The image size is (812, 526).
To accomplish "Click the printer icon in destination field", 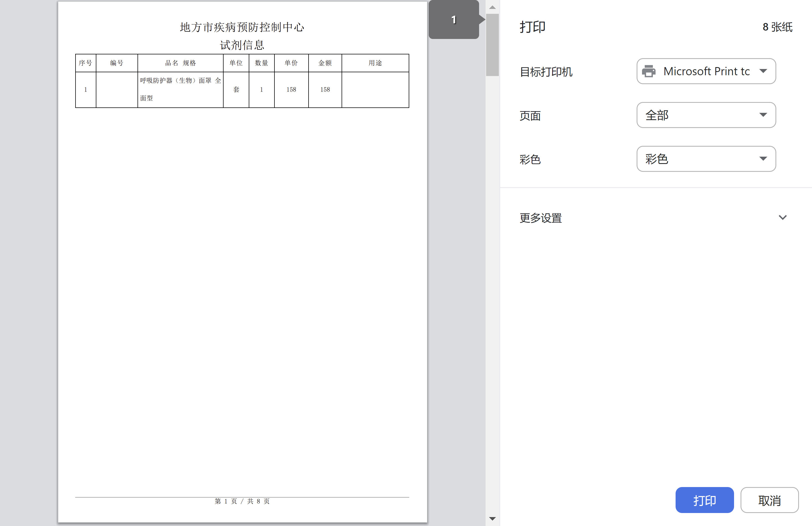I will [x=649, y=71].
